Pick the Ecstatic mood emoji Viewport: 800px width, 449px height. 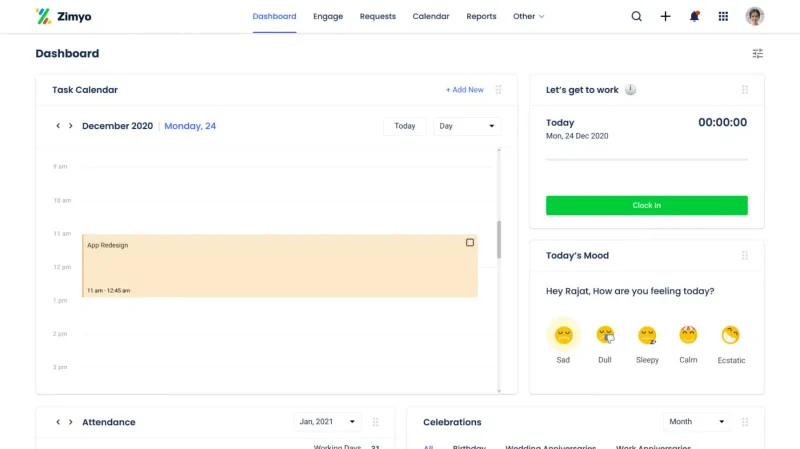tap(731, 335)
